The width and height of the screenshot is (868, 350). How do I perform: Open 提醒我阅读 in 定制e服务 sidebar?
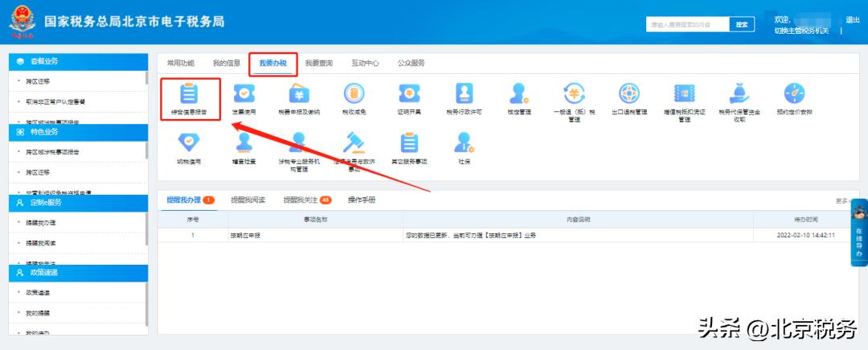click(x=41, y=243)
